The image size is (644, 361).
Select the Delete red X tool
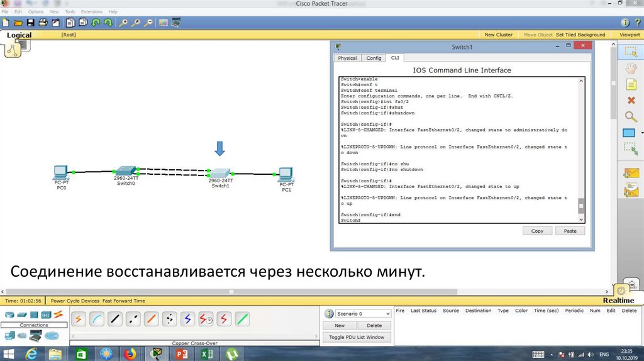631,100
